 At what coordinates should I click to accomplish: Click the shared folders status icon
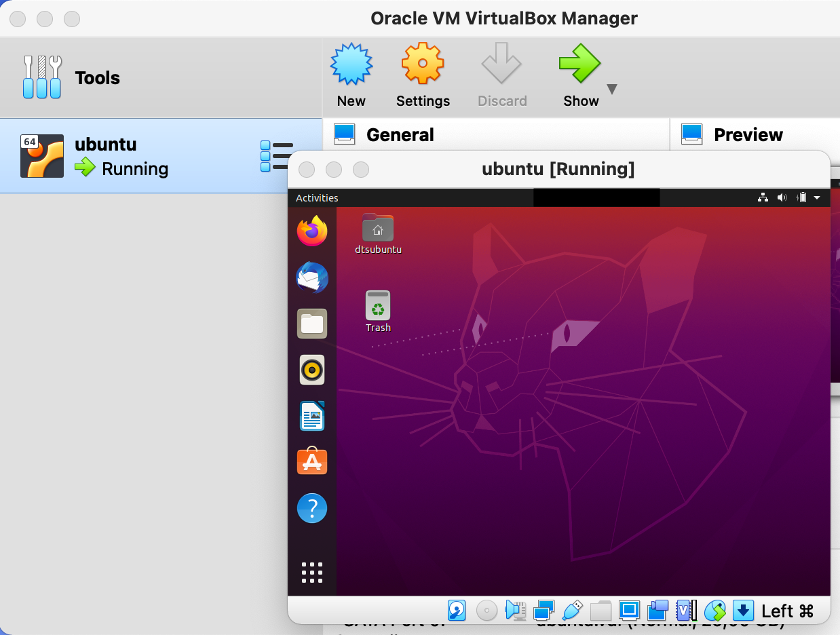click(600, 611)
